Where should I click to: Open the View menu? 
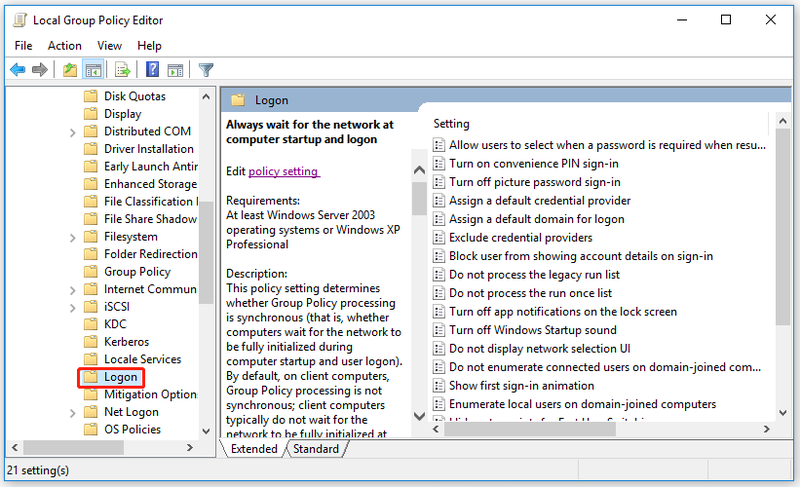(109, 46)
